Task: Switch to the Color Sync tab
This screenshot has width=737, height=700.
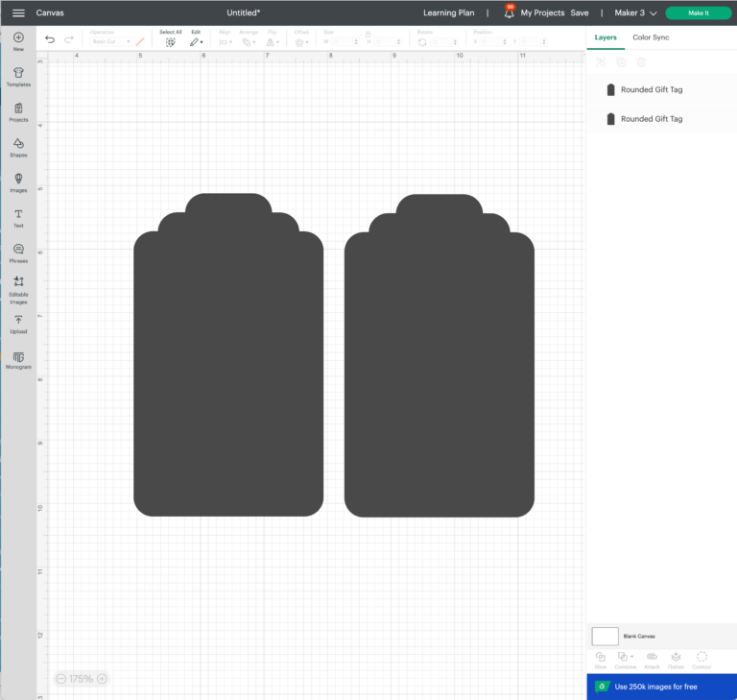Action: click(x=651, y=37)
